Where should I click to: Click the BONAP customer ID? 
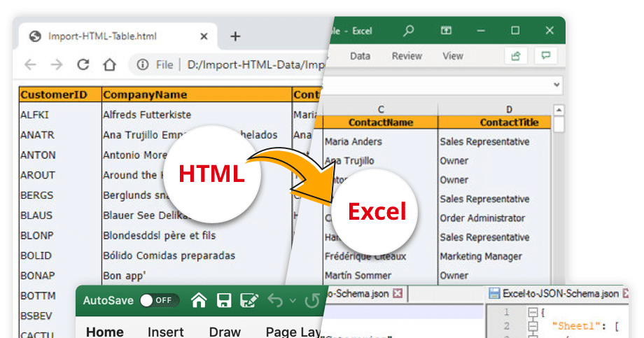tap(37, 276)
